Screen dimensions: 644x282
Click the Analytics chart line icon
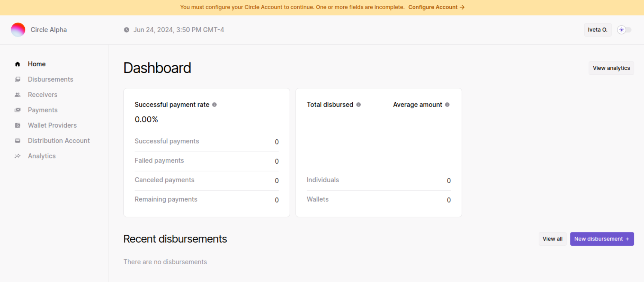[x=18, y=156]
